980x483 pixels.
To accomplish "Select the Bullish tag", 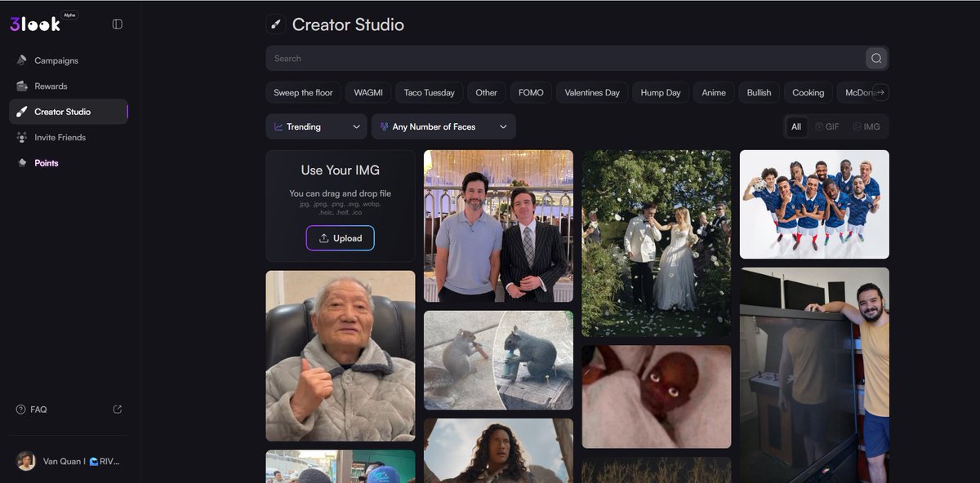I will pos(759,92).
